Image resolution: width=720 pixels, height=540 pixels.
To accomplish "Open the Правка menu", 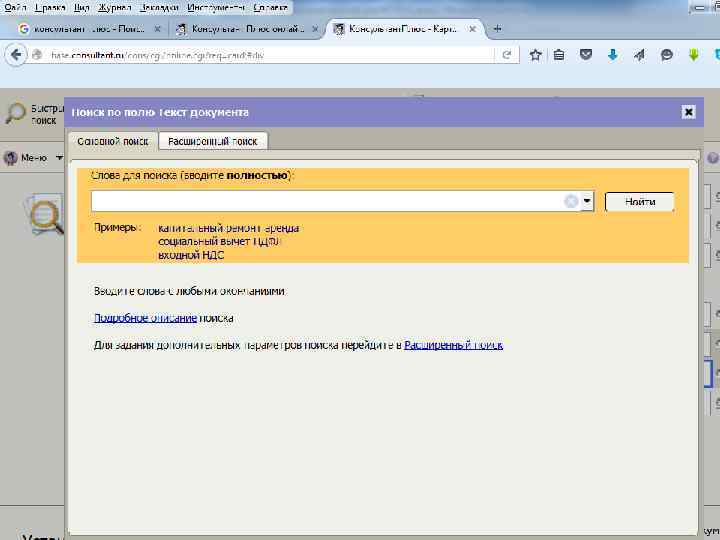I will (50, 7).
